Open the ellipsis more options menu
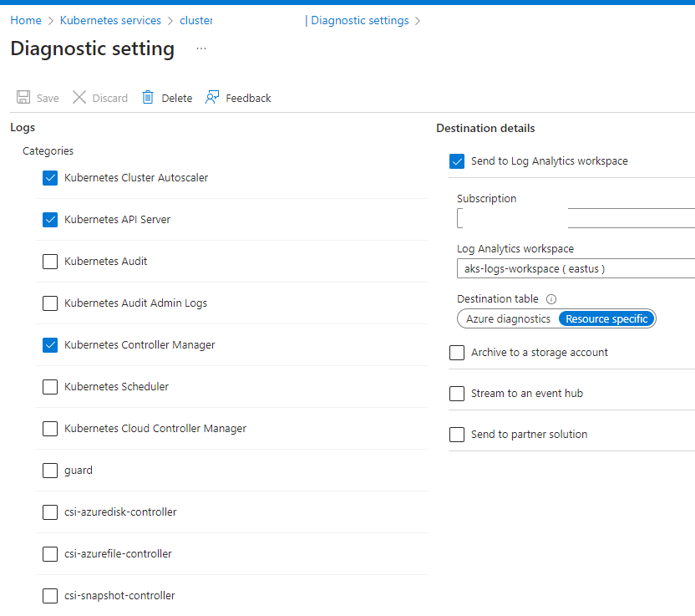The image size is (695, 616). [x=201, y=48]
